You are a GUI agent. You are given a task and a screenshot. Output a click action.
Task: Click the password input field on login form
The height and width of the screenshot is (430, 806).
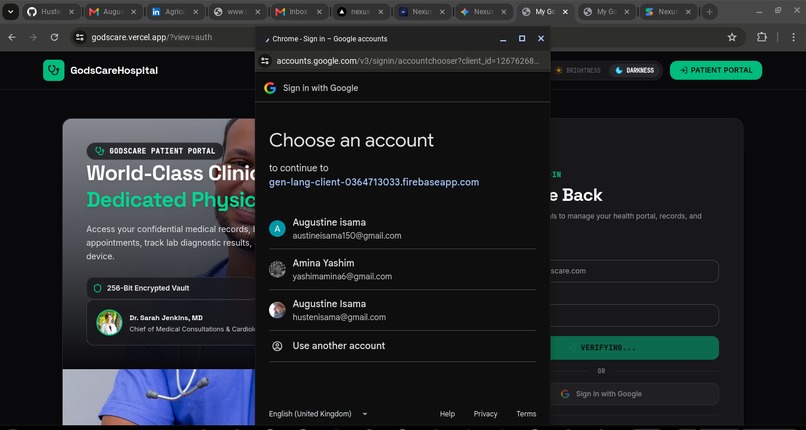634,315
